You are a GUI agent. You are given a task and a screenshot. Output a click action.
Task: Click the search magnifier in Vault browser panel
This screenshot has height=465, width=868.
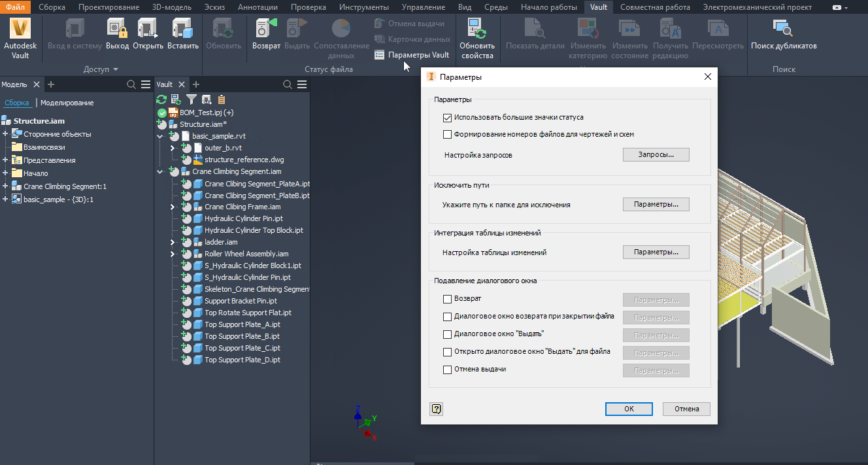click(x=288, y=84)
